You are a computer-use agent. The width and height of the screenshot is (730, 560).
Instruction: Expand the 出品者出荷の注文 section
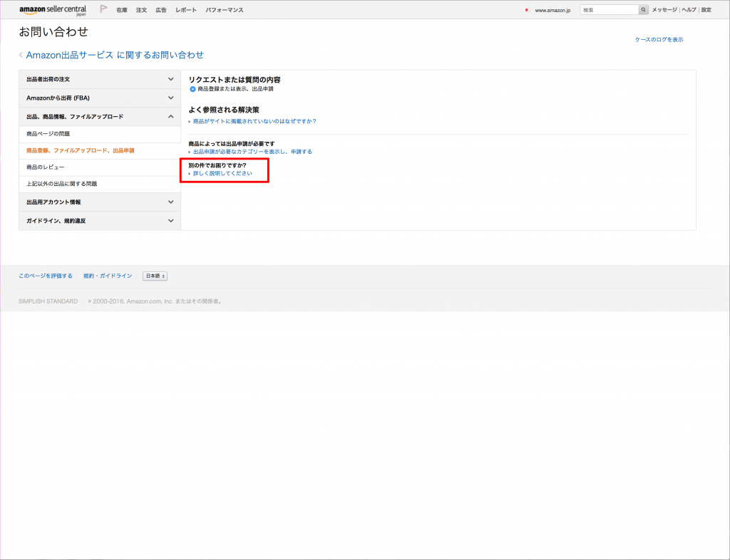click(100, 80)
